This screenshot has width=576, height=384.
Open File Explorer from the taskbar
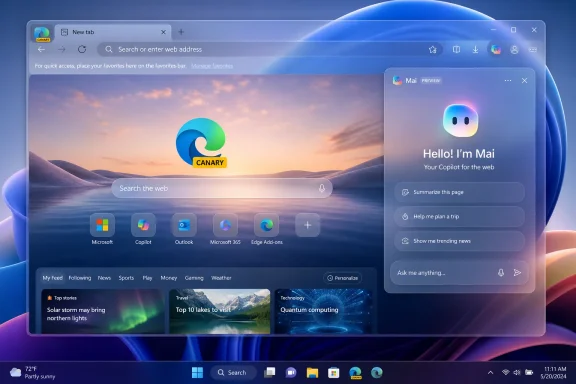(312, 373)
